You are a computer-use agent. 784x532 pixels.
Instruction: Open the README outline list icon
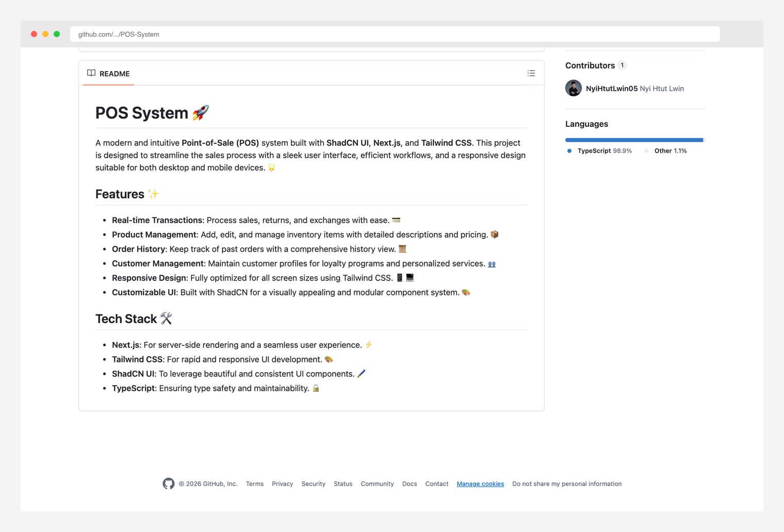531,73
